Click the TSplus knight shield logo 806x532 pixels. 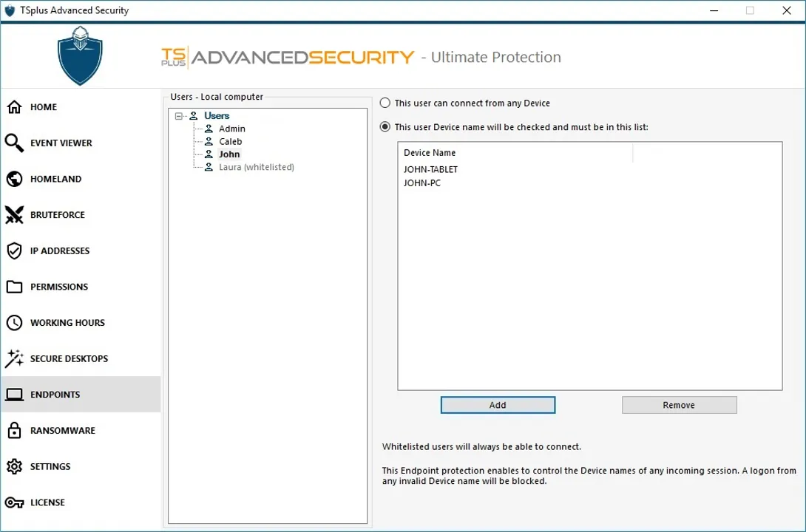tap(80, 55)
